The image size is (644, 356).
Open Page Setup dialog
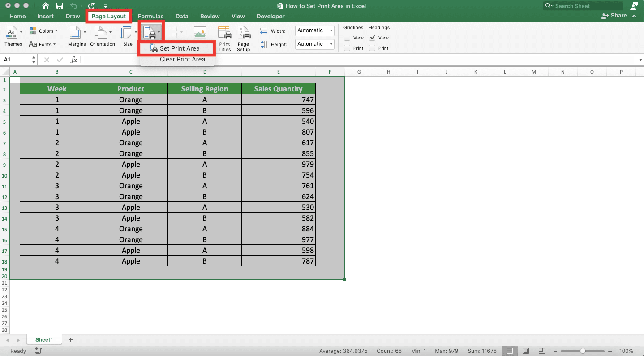click(x=244, y=39)
